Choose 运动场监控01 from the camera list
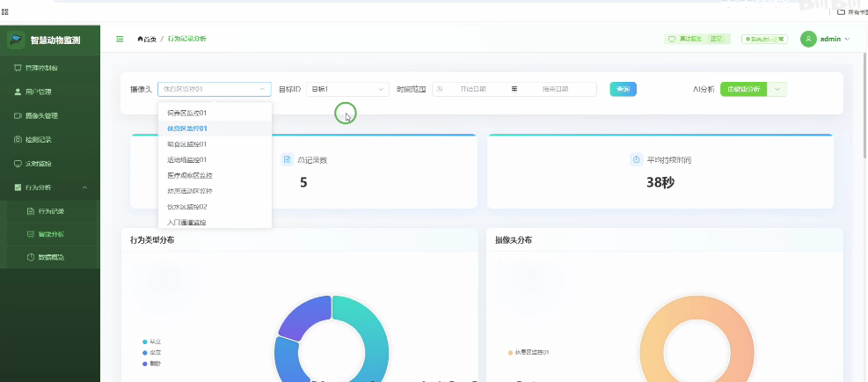The image size is (868, 382). point(215,159)
